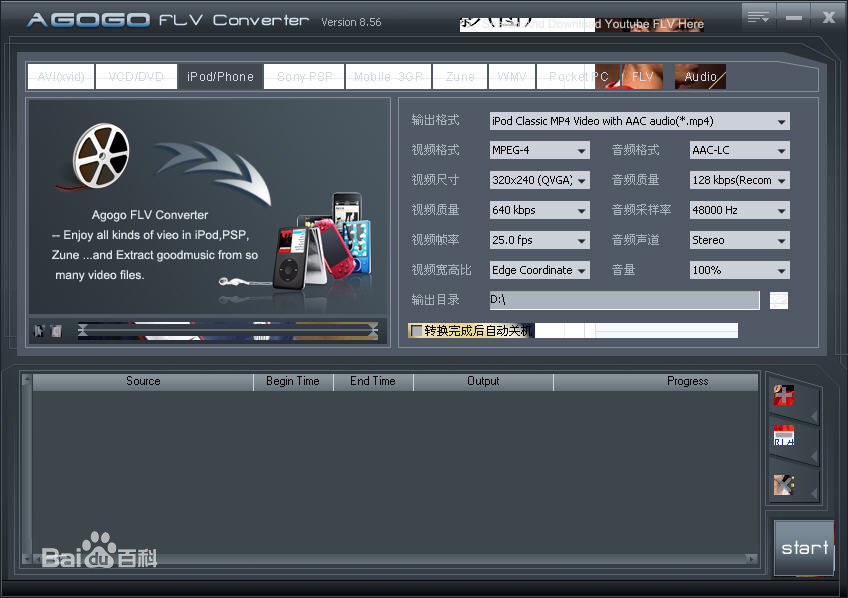Click the Version 8.56 text
Image resolution: width=848 pixels, height=598 pixels.
351,22
